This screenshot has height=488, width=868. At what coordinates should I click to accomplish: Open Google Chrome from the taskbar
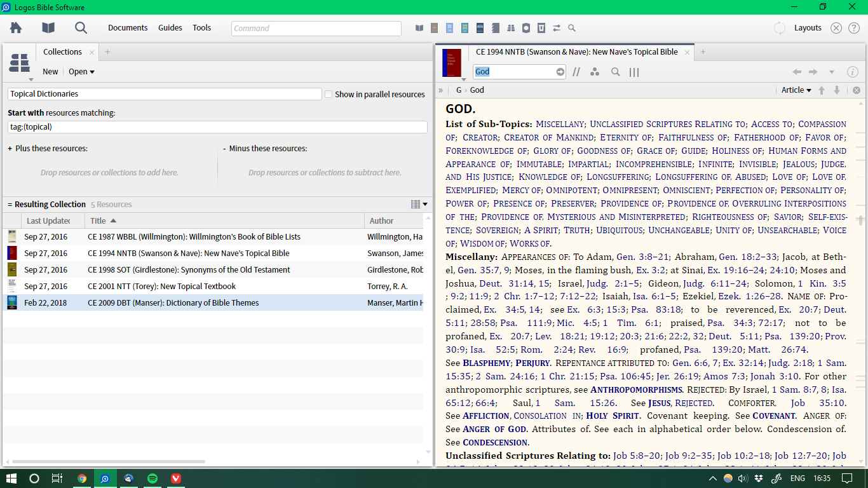82,478
